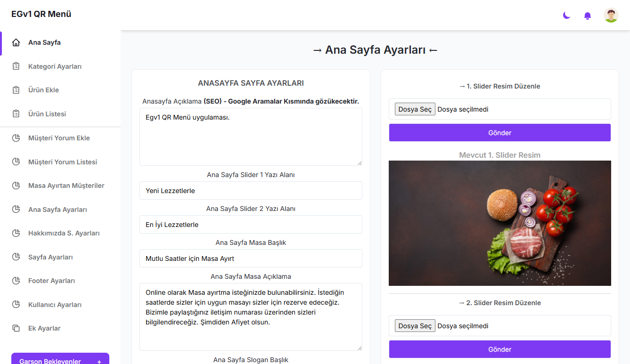Click Ana Sayfa Masa Başlık input

[251, 259]
